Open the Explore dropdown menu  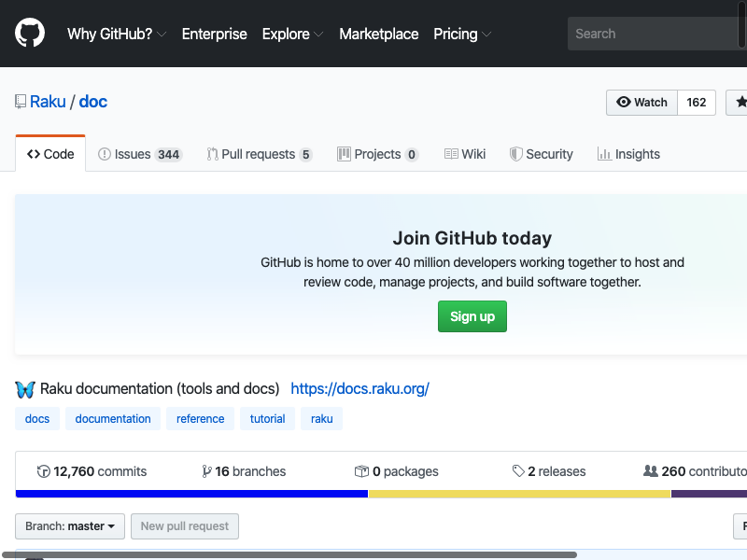[292, 34]
